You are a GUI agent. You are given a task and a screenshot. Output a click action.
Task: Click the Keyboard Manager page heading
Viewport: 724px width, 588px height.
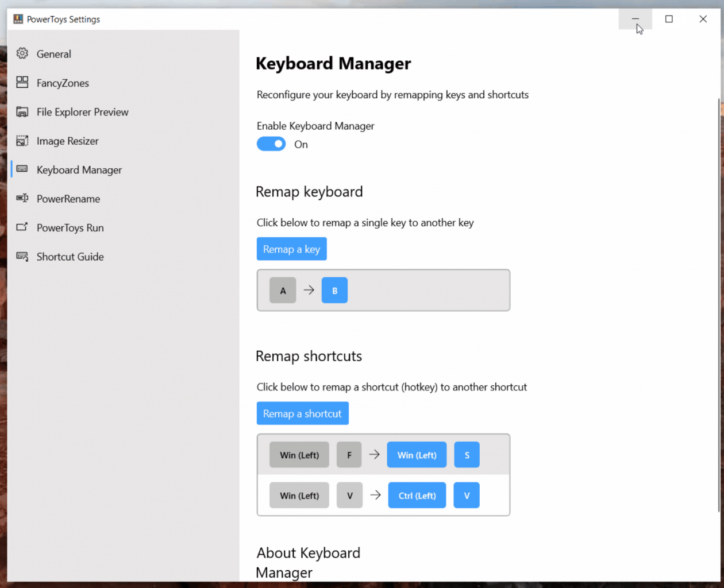[333, 63]
